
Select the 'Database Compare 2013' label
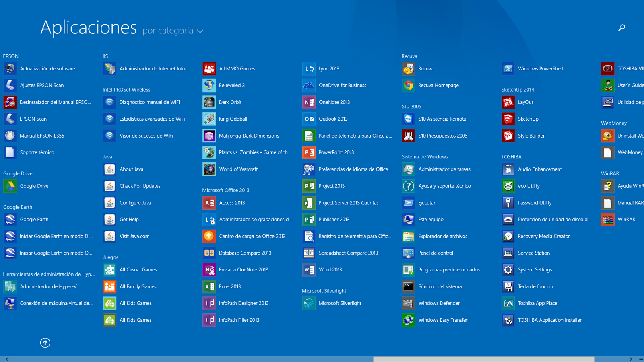coord(245,253)
